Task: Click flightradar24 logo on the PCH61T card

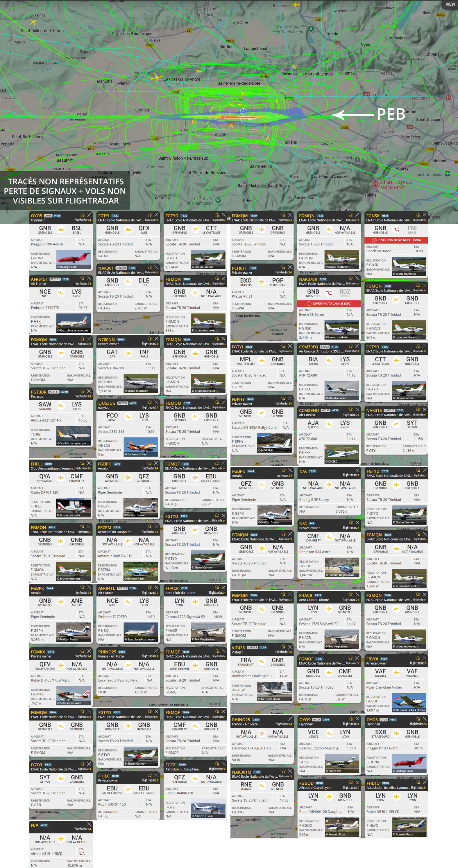Action: [x=283, y=272]
